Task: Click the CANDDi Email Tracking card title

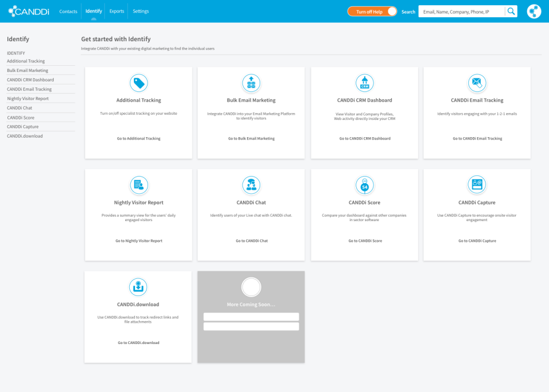Action: 477,100
